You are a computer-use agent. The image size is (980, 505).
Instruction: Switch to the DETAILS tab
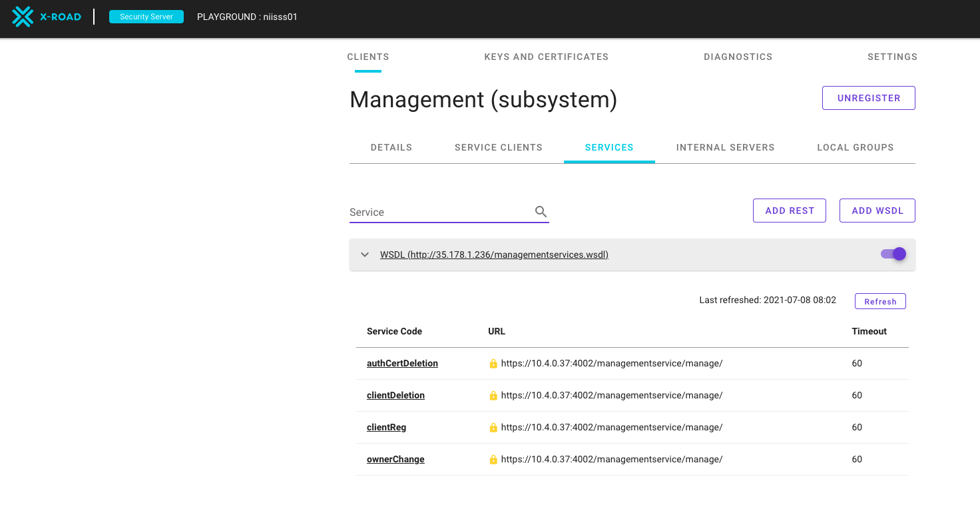391,147
